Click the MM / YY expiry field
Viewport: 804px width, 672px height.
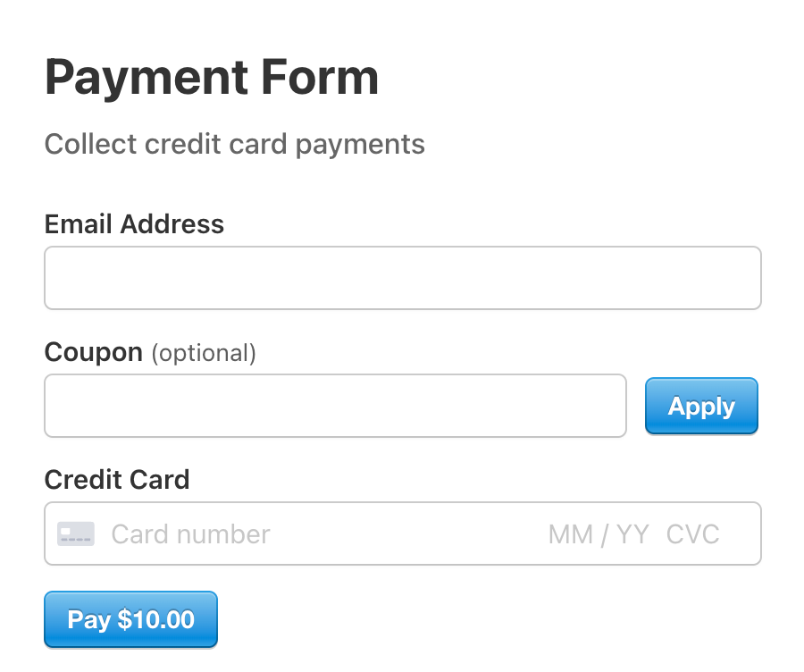pyautogui.click(x=599, y=534)
